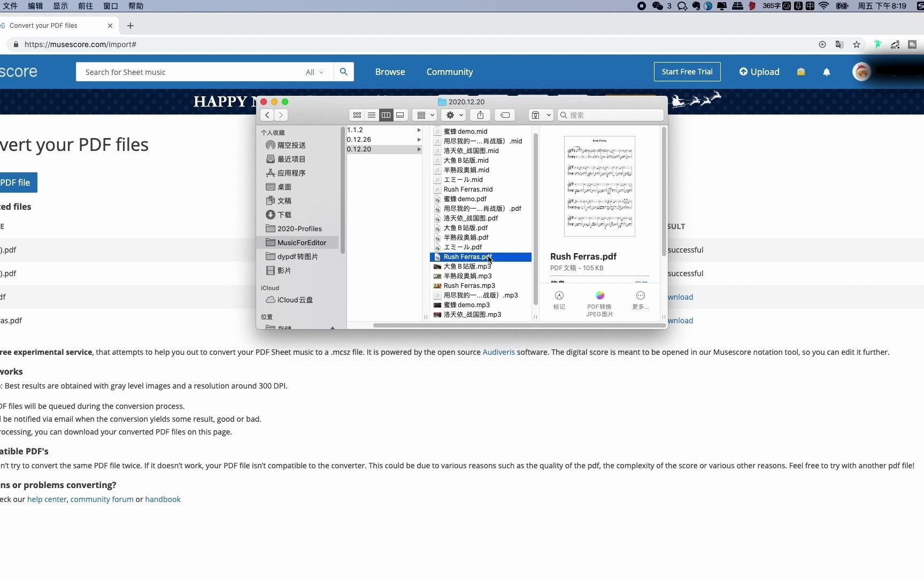Click the edit tags icon
Viewport: 924px width, 578px height.
click(505, 115)
